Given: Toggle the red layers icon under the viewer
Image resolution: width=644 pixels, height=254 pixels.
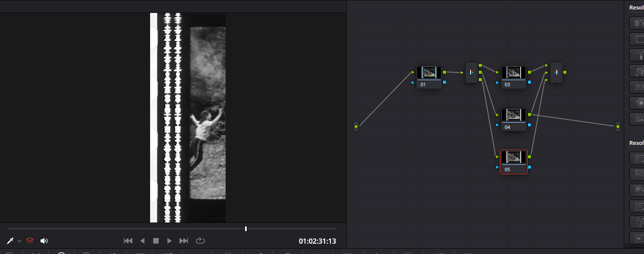Looking at the screenshot, I should [30, 241].
